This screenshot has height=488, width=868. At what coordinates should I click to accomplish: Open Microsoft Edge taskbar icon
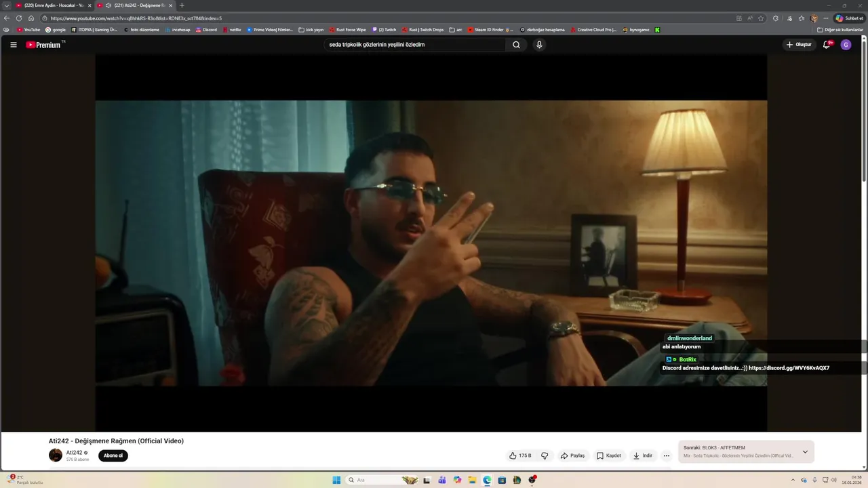(x=487, y=480)
